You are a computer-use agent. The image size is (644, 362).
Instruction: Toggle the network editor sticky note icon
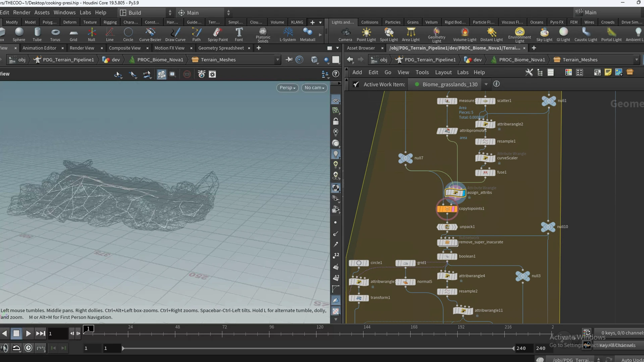pos(608,72)
